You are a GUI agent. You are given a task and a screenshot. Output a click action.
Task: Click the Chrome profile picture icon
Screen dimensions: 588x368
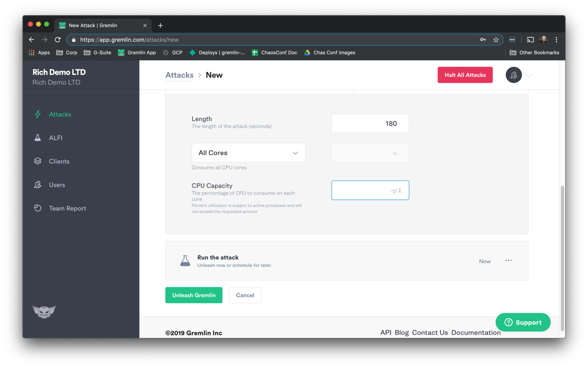tap(543, 40)
